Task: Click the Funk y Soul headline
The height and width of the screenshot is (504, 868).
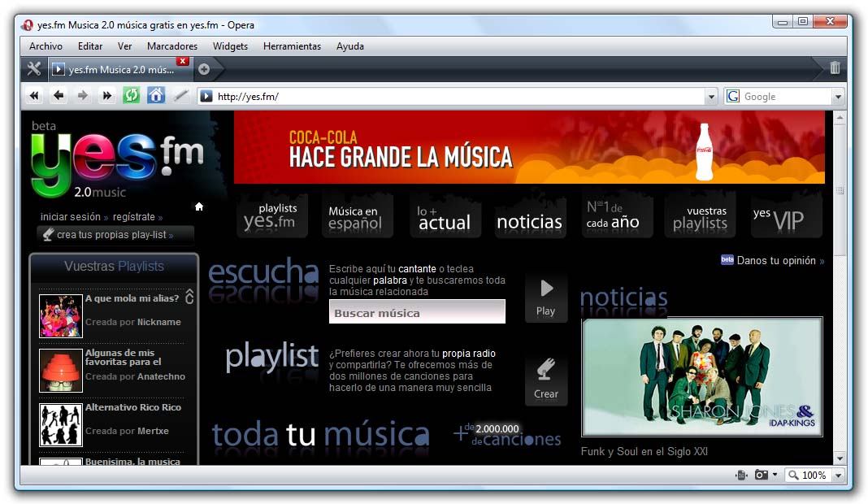Action: pyautogui.click(x=644, y=451)
